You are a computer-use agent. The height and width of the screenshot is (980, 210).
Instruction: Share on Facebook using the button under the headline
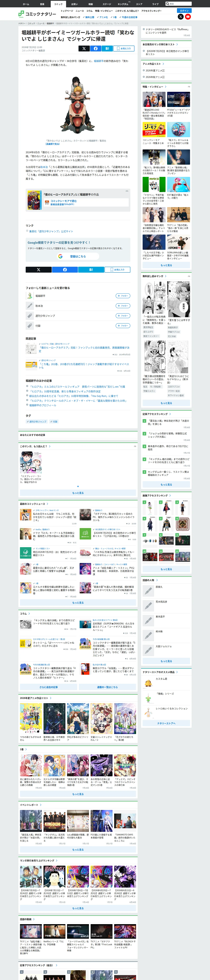[x=96, y=48]
